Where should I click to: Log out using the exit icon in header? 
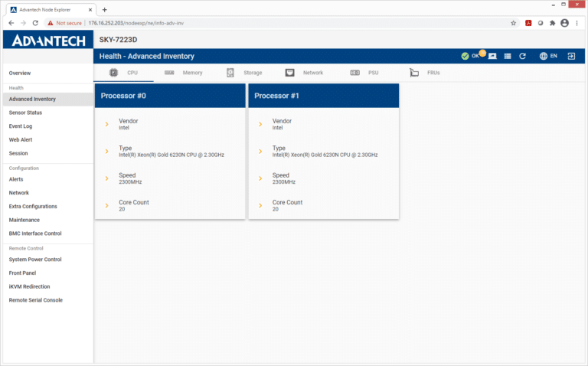coord(571,56)
